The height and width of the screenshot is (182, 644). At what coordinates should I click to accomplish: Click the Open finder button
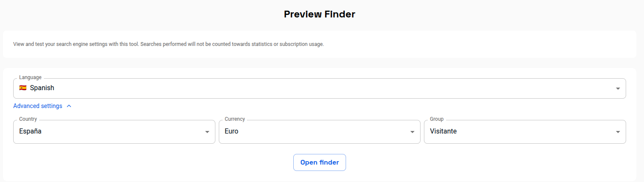320,162
